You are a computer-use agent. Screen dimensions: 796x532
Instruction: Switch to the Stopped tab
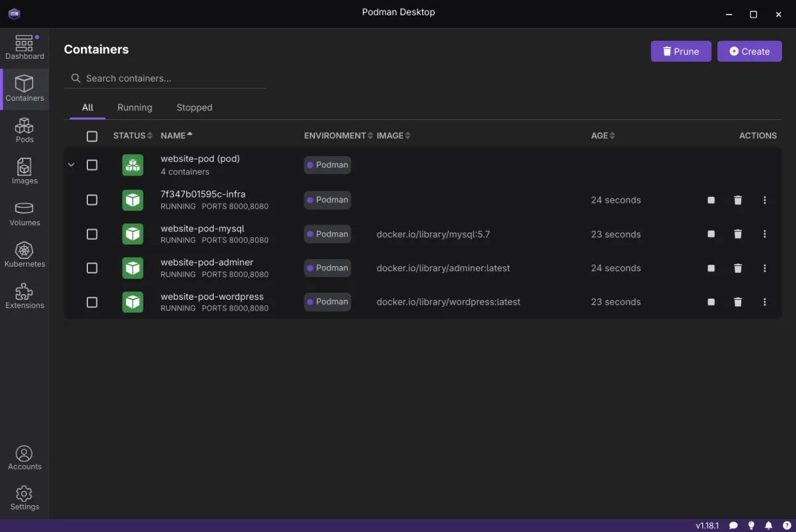[x=195, y=108]
